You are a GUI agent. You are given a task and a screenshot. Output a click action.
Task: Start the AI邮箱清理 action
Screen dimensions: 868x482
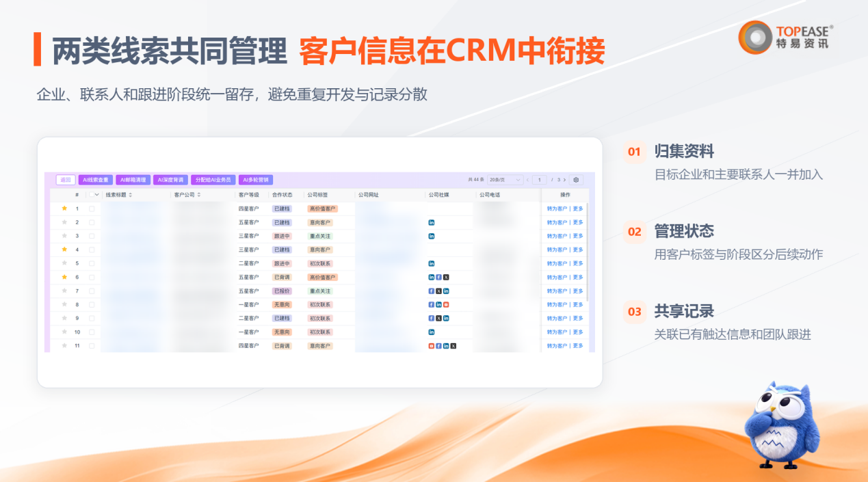click(133, 180)
